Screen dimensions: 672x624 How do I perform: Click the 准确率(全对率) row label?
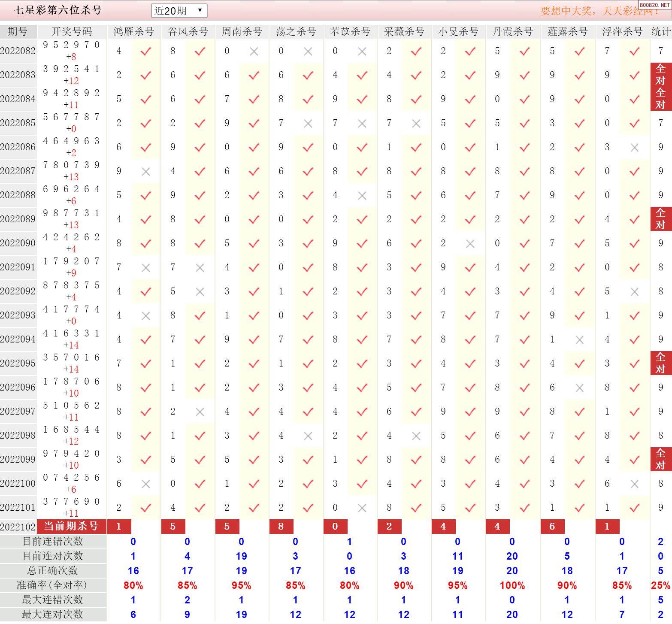pos(53,585)
